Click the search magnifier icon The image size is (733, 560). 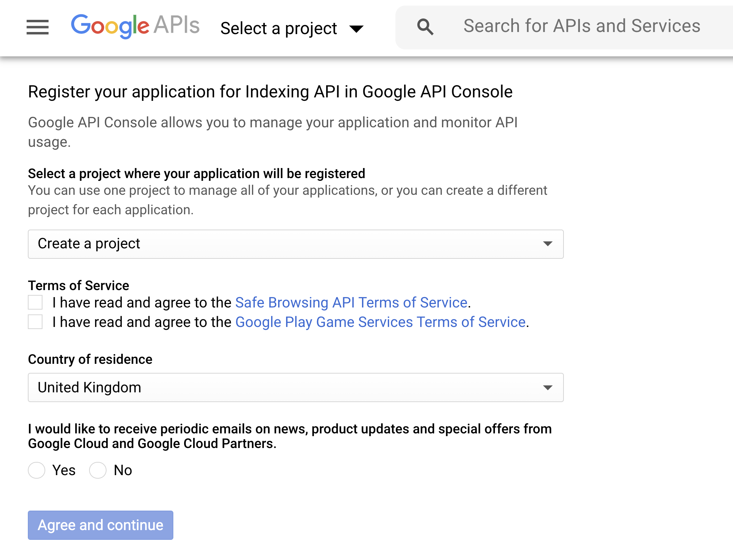click(x=425, y=27)
